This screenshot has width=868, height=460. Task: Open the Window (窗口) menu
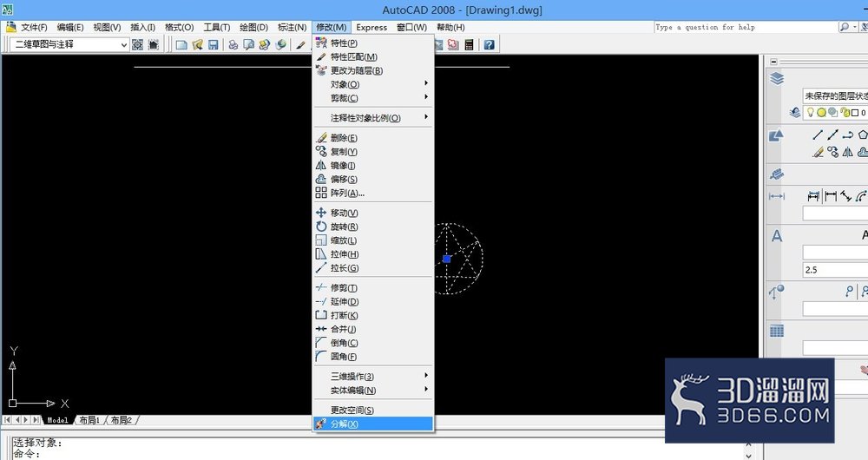point(411,27)
